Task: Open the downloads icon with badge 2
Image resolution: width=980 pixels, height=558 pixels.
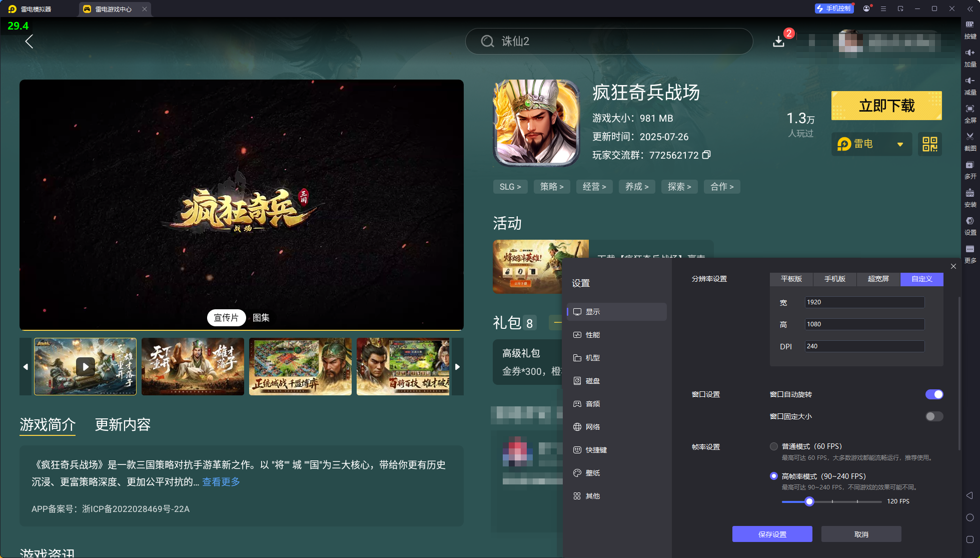Action: (779, 41)
